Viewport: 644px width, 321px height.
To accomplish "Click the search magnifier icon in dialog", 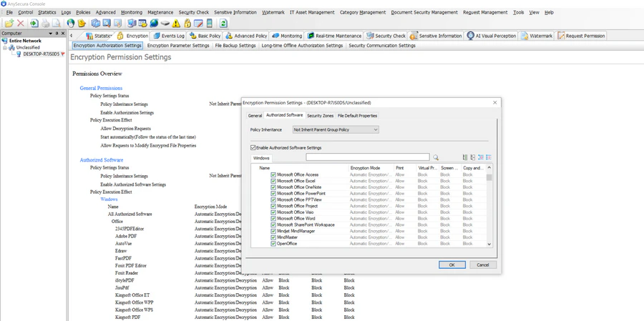I will pos(435,157).
